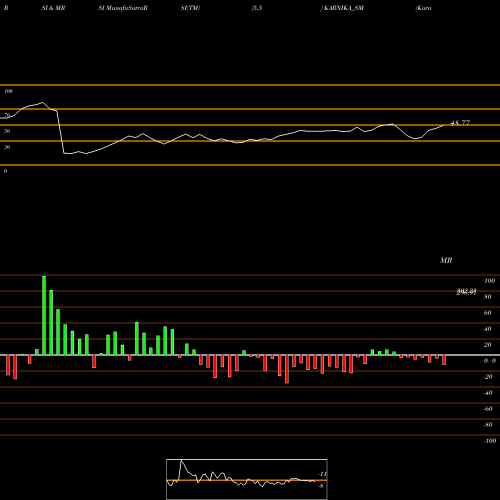Click the SI & MR header text
Image resolution: width=500 pixels, height=500 pixels.
tap(53, 8)
